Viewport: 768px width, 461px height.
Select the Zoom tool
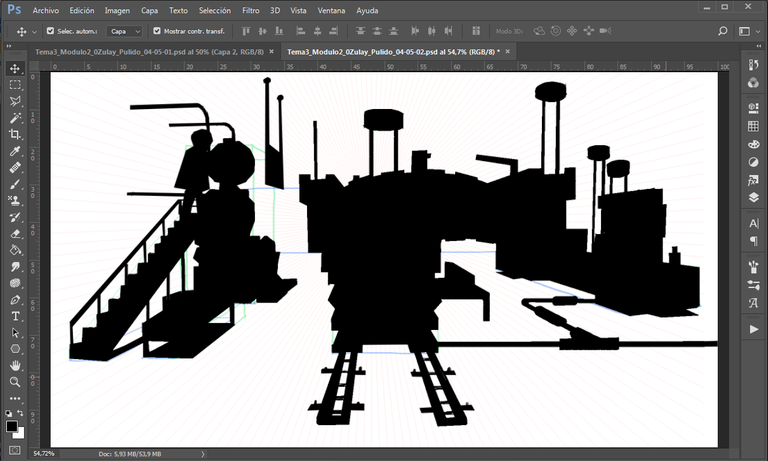[15, 382]
